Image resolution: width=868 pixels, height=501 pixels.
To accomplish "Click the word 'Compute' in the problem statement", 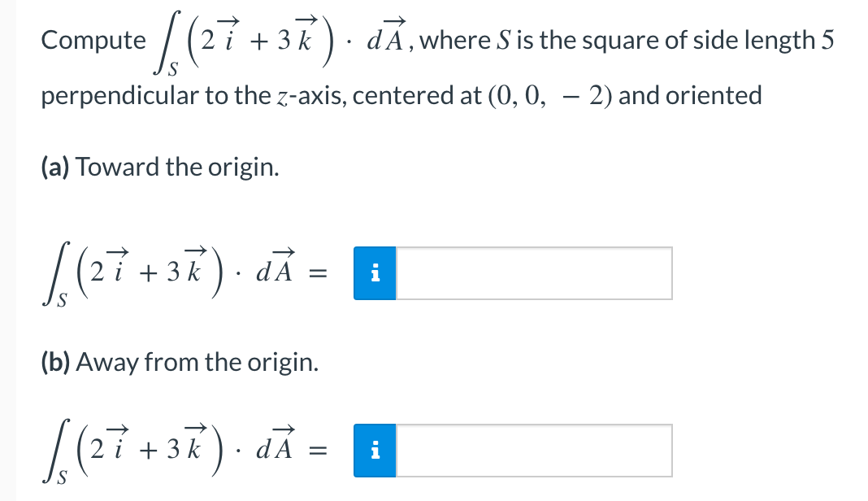I will point(92,40).
